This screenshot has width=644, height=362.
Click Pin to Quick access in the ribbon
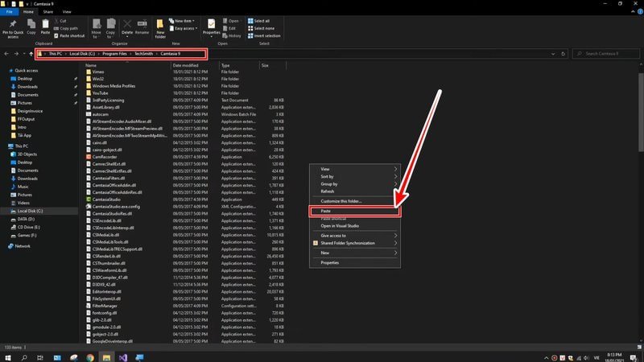13,29
